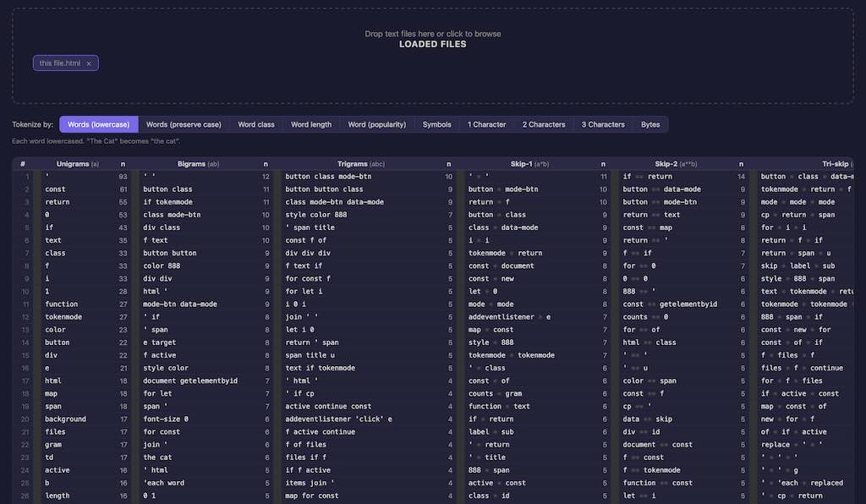Switch tokenization to 'Bytes'

[x=650, y=124]
